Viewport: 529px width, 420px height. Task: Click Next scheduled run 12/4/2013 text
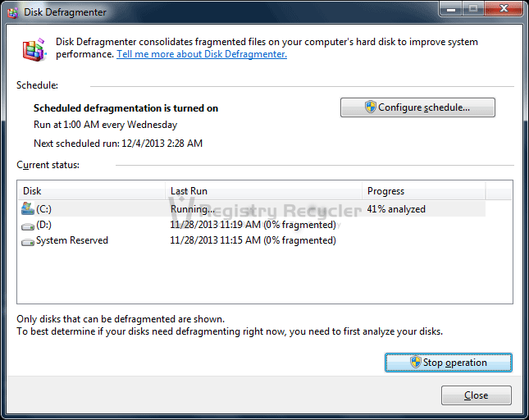(x=118, y=144)
